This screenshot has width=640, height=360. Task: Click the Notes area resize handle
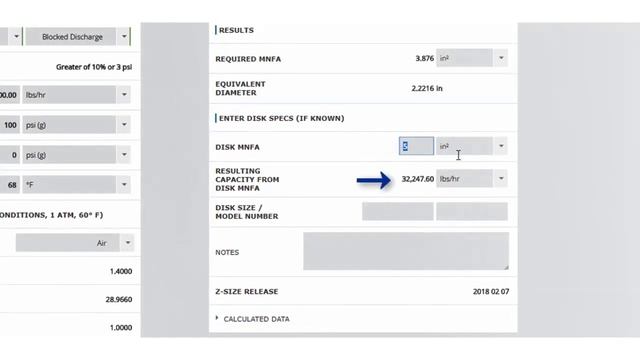[506, 267]
